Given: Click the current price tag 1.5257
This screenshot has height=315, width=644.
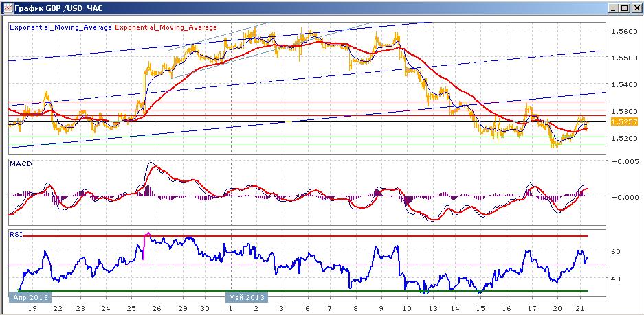Looking at the screenshot, I should click(x=624, y=122).
